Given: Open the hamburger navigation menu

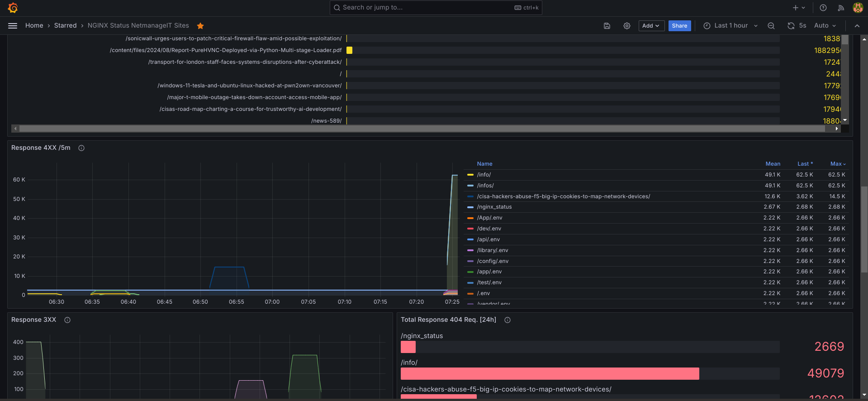Looking at the screenshot, I should (x=13, y=26).
